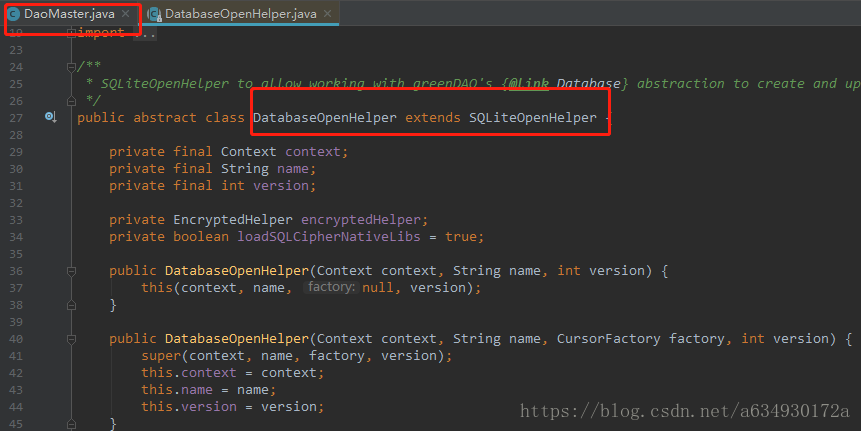
Task: Click the fold end marker at line 45
Action: click(71, 423)
